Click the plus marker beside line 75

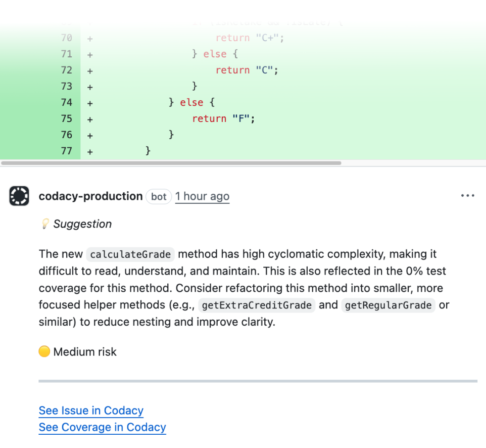[90, 119]
